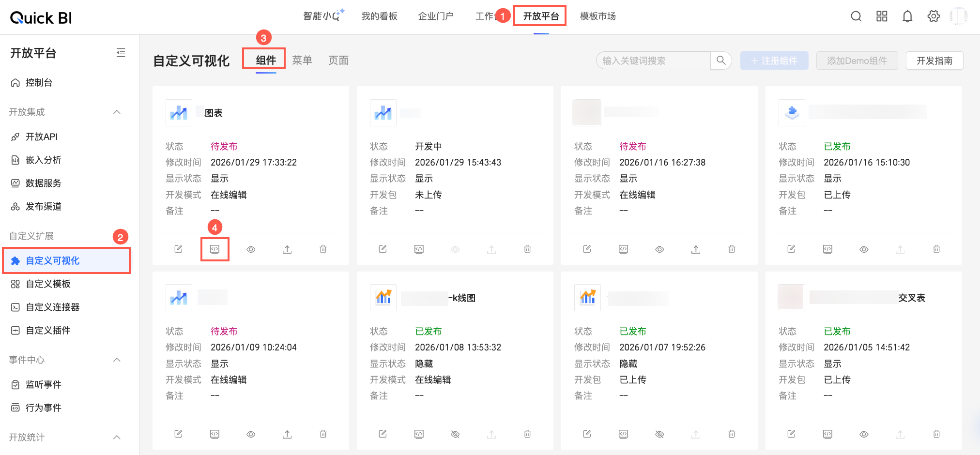The width and height of the screenshot is (980, 455).
Task: Toggle visibility for card modified 2026/01/16 15:10:30
Action: pyautogui.click(x=864, y=249)
